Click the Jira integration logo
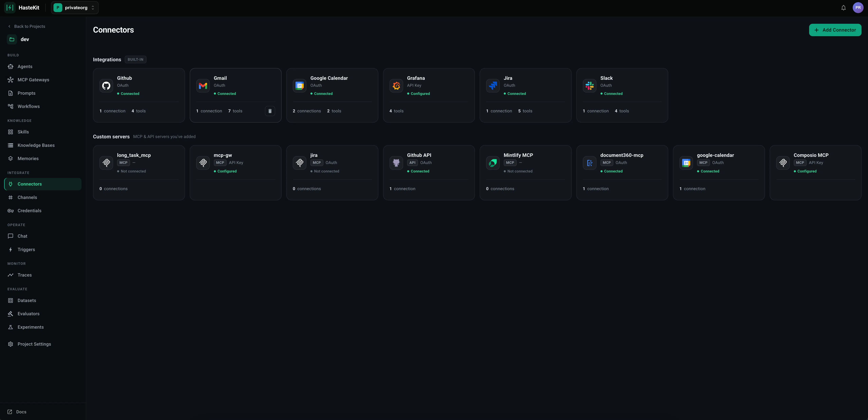The width and height of the screenshot is (868, 420). click(493, 86)
